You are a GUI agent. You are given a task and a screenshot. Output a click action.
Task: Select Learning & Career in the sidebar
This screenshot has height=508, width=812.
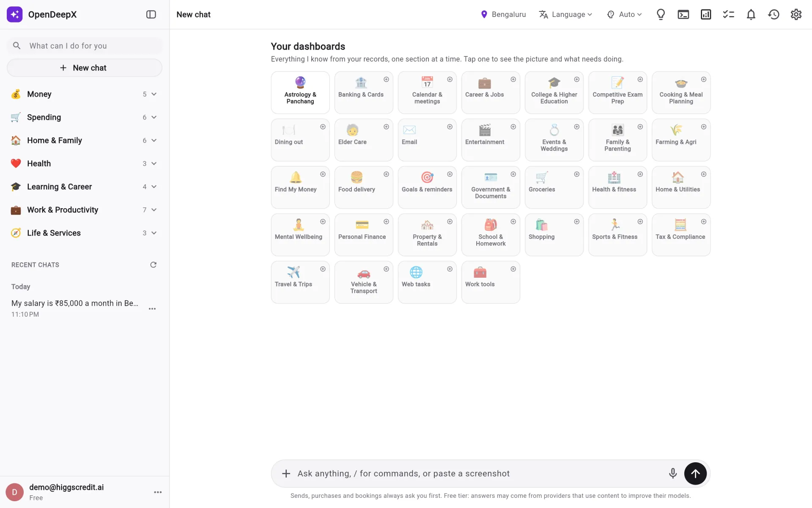pyautogui.click(x=84, y=187)
